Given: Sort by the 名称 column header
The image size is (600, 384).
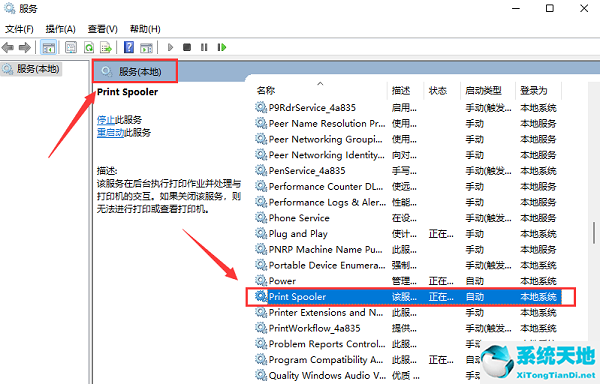Looking at the screenshot, I should click(321, 91).
